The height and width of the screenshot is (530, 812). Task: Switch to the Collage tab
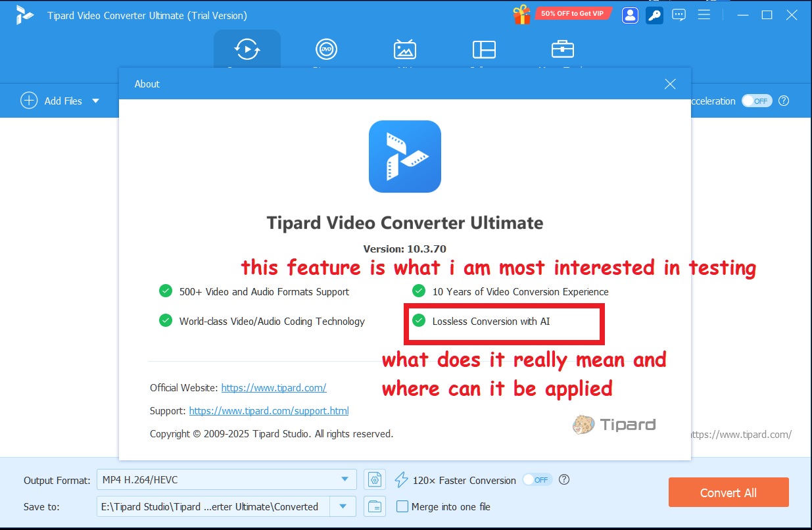coord(484,49)
